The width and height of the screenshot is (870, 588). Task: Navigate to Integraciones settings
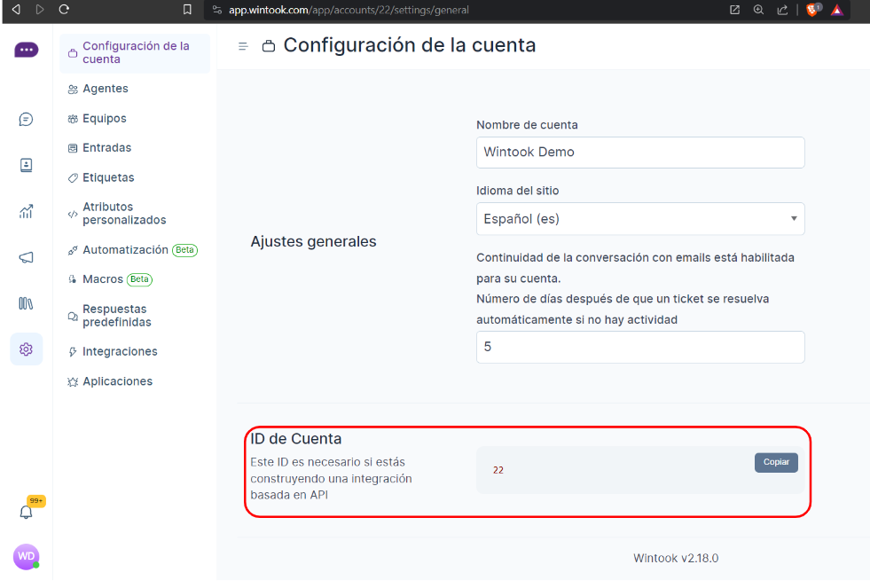coord(120,352)
